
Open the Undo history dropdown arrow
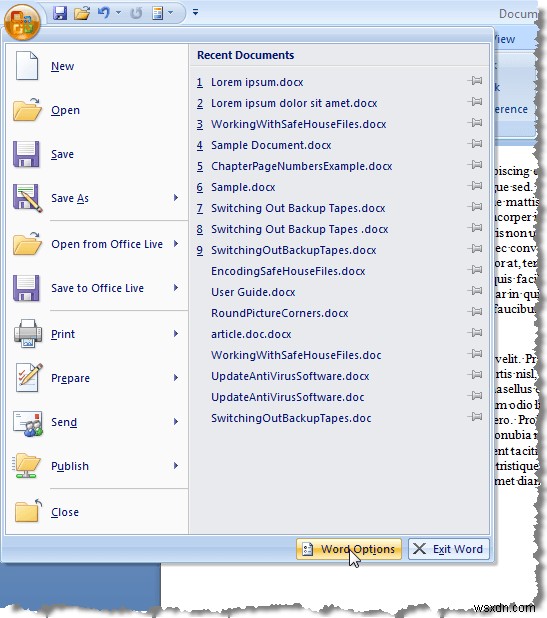pos(118,13)
